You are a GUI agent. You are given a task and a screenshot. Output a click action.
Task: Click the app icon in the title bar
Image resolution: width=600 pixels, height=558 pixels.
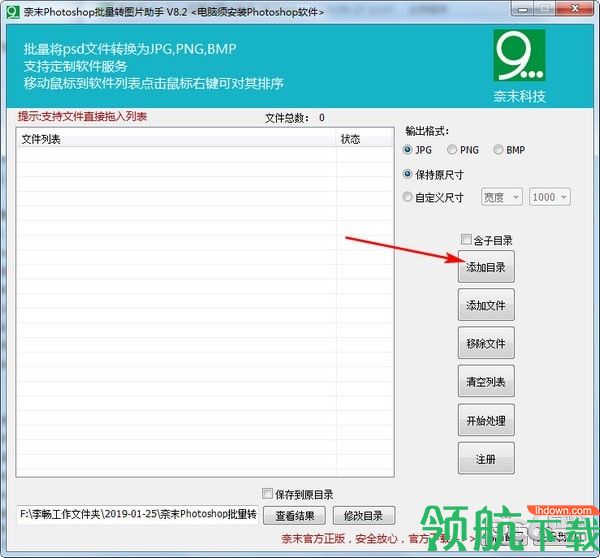(x=13, y=11)
